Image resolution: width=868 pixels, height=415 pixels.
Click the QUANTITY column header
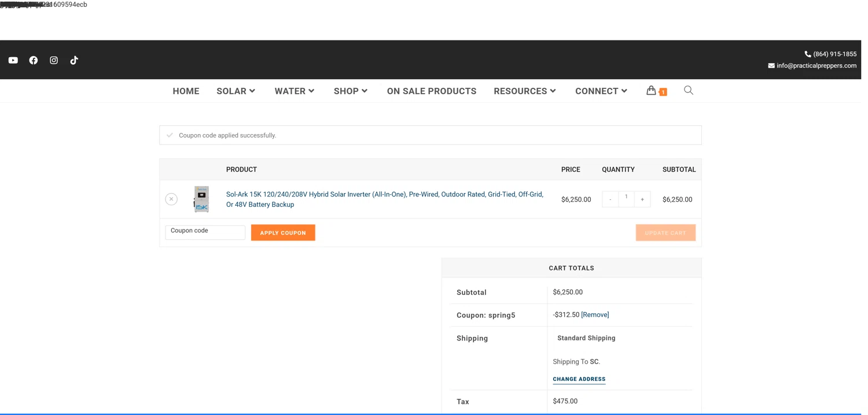point(618,169)
